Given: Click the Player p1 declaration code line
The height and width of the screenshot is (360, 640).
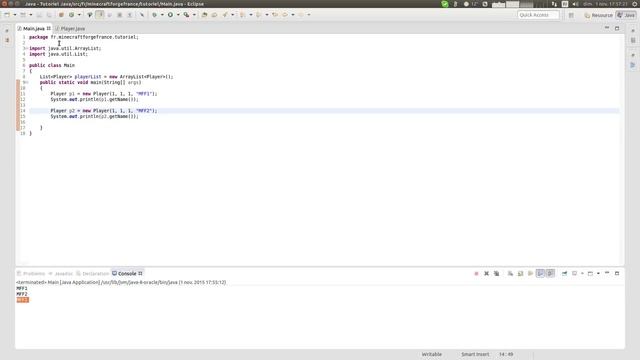Looking at the screenshot, I should click(x=104, y=93).
